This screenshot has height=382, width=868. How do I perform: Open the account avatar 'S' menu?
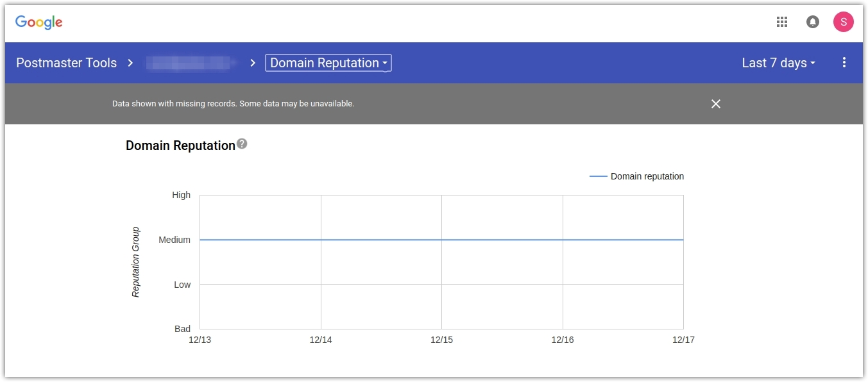pyautogui.click(x=843, y=22)
